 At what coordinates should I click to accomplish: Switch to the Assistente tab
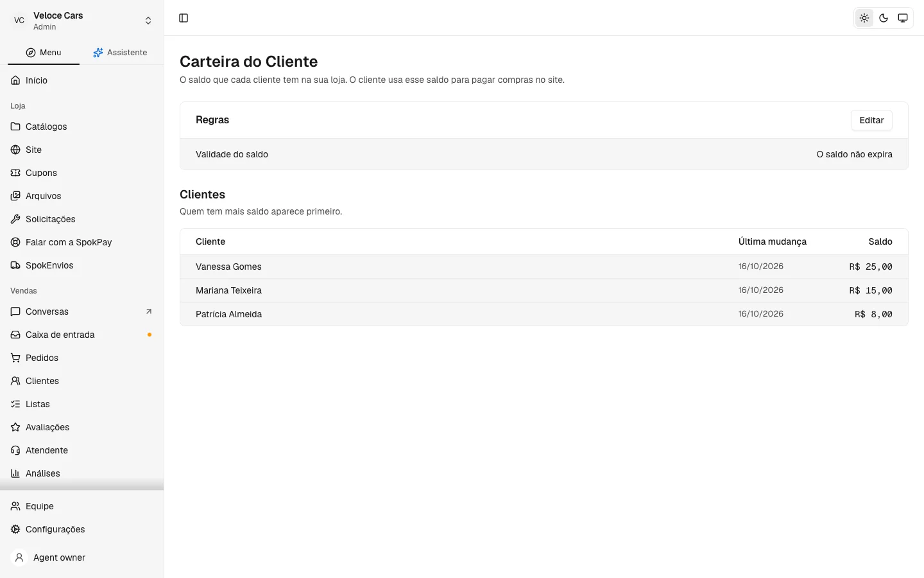tap(120, 53)
